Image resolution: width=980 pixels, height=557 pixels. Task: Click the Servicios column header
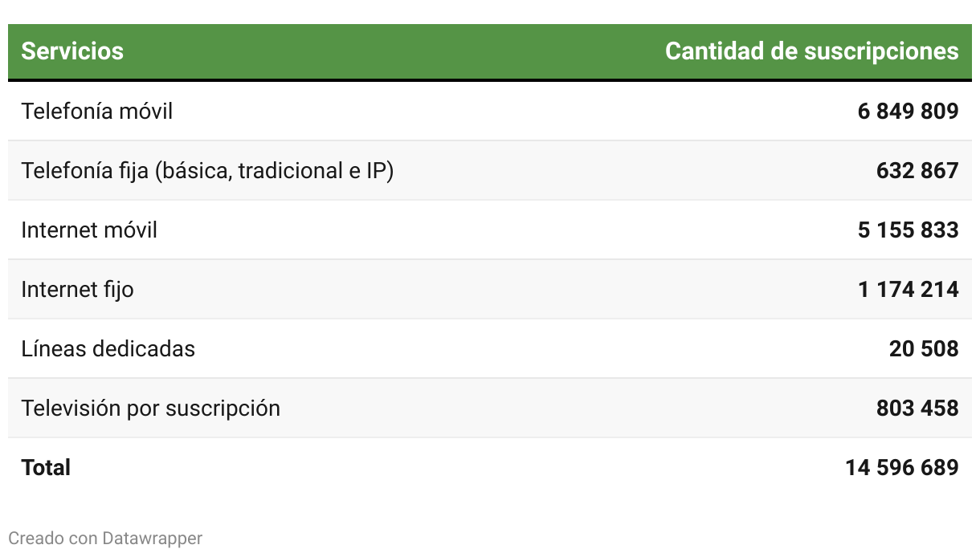pyautogui.click(x=72, y=51)
